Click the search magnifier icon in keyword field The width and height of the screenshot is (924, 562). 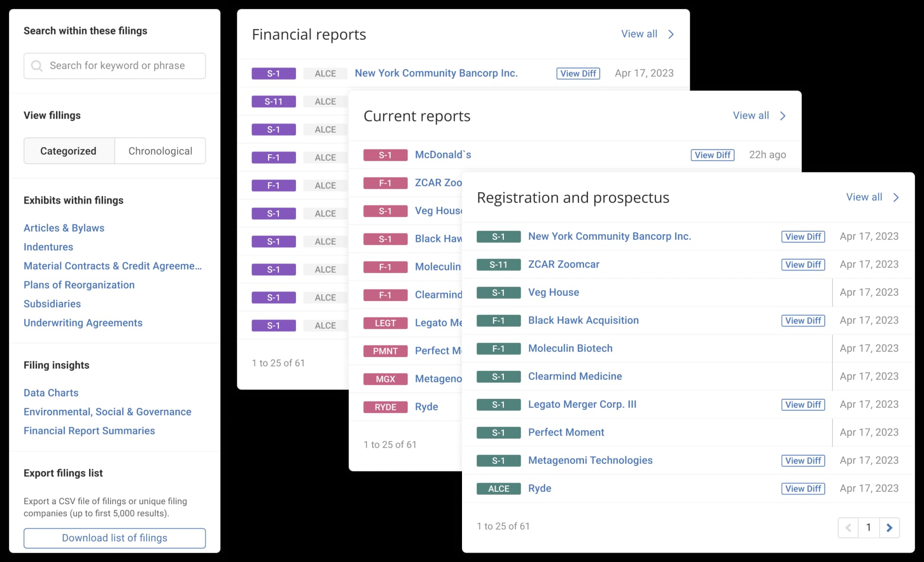click(37, 66)
